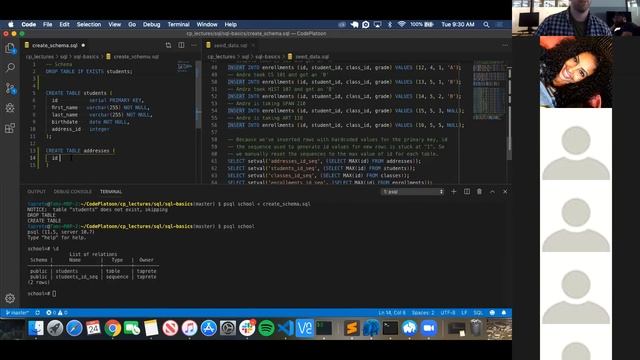
Task: Select the create_schema.sql editor tab
Action: 55,45
